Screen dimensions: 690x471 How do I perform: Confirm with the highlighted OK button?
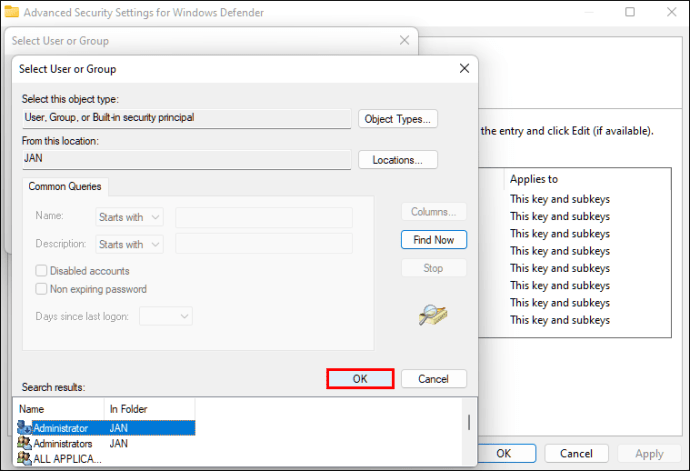coord(360,379)
